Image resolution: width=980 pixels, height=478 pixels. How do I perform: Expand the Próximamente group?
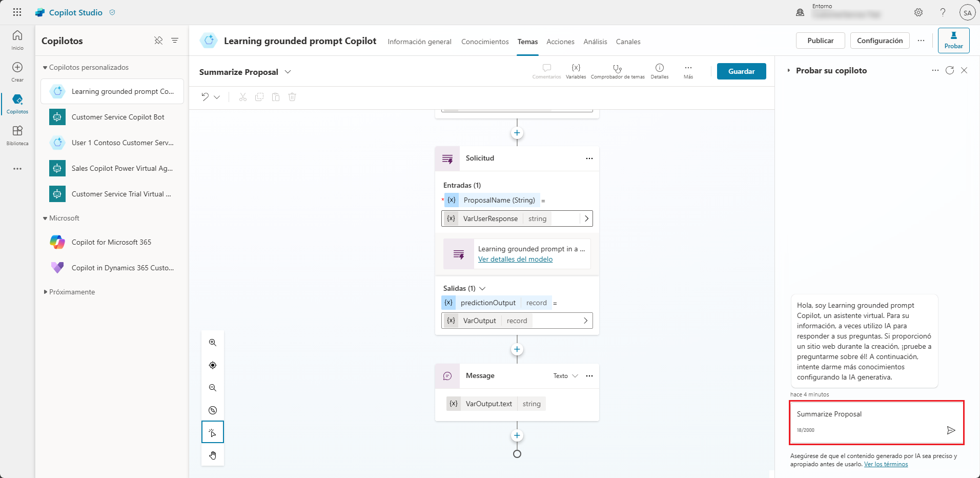pyautogui.click(x=45, y=292)
